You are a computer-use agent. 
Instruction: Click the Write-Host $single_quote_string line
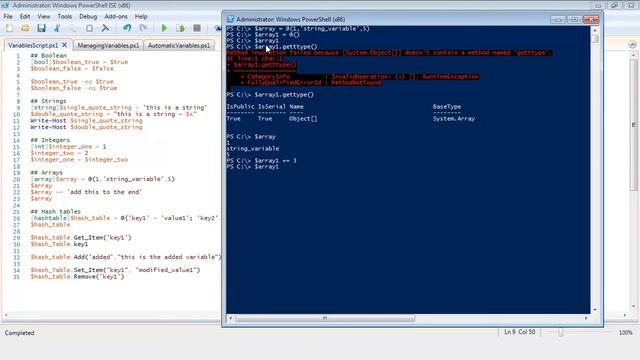tap(86, 121)
